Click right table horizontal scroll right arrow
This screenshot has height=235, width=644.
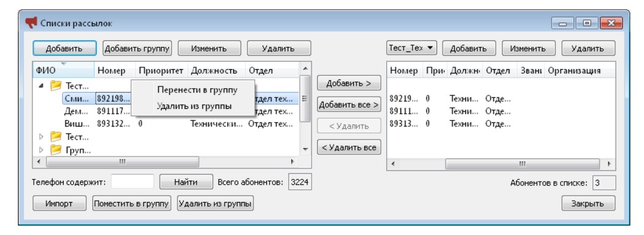click(610, 164)
